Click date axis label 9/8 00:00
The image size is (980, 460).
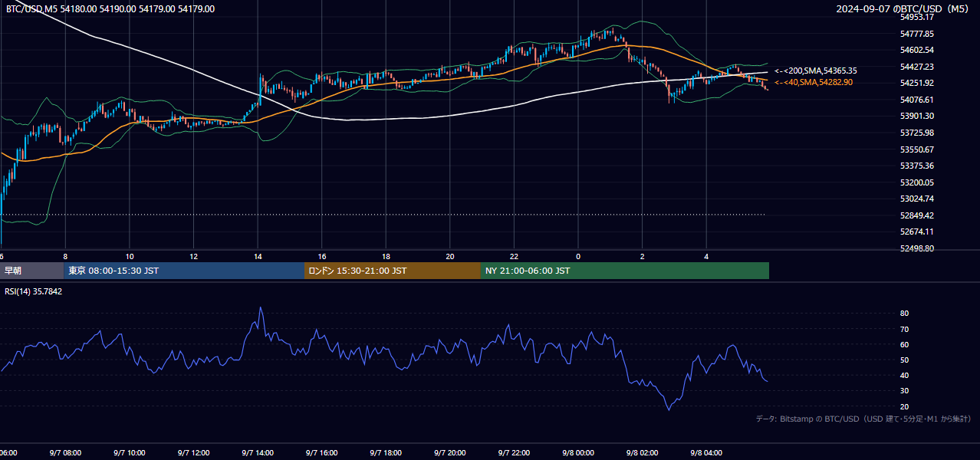579,453
